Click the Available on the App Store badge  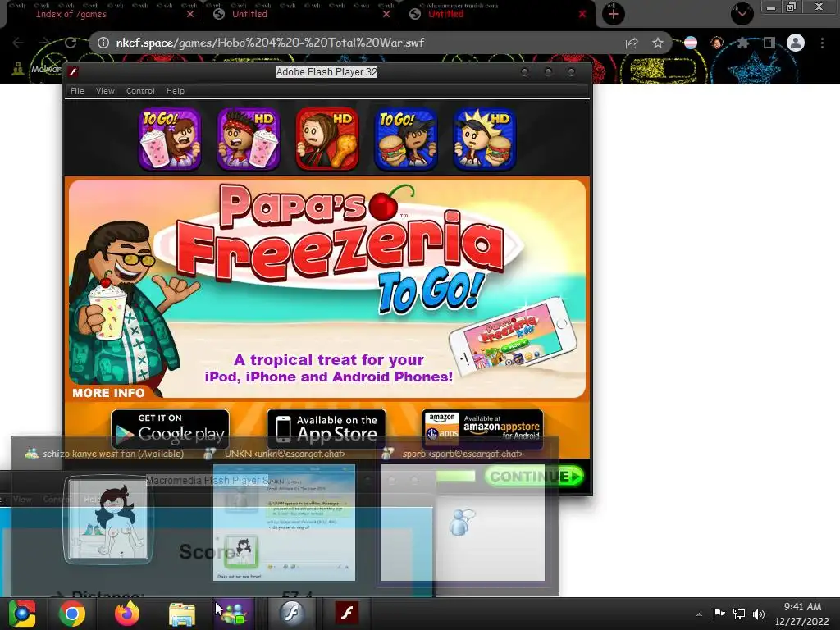[326, 428]
